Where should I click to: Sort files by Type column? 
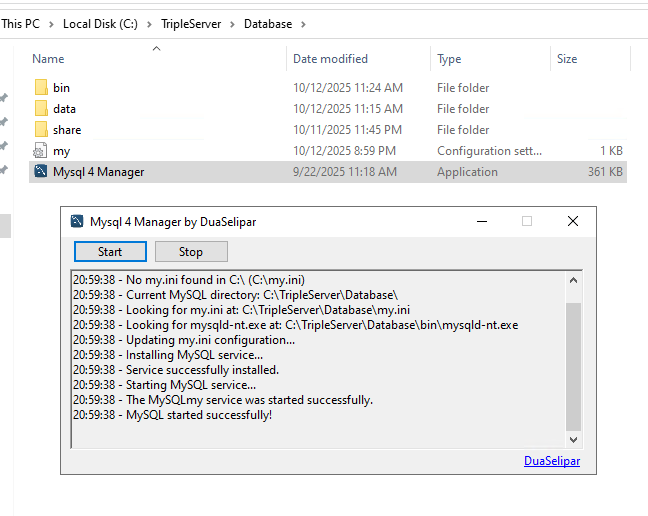449,59
